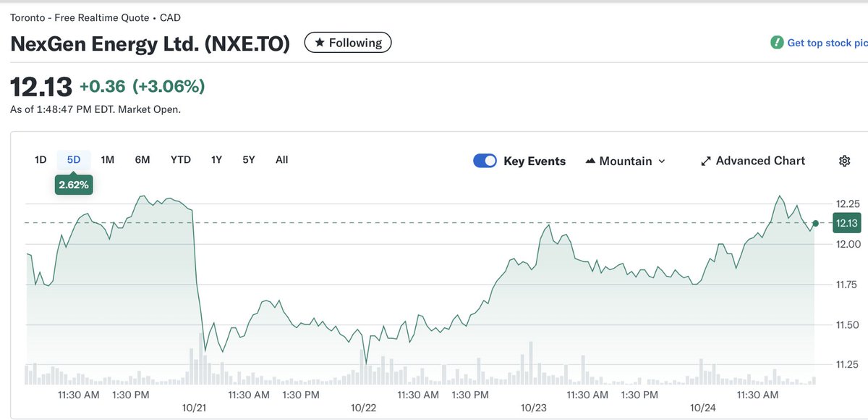Select the YTD range tab
This screenshot has width=868, height=420.
tap(181, 159)
